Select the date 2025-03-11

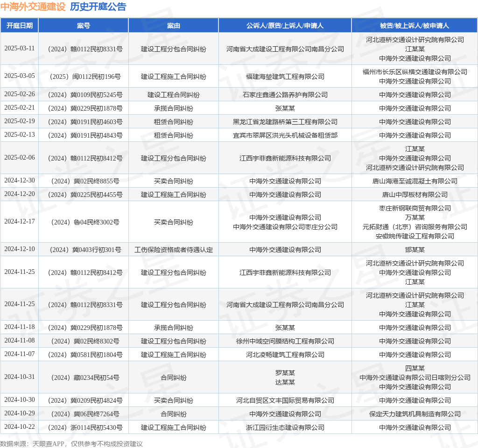[x=20, y=48]
